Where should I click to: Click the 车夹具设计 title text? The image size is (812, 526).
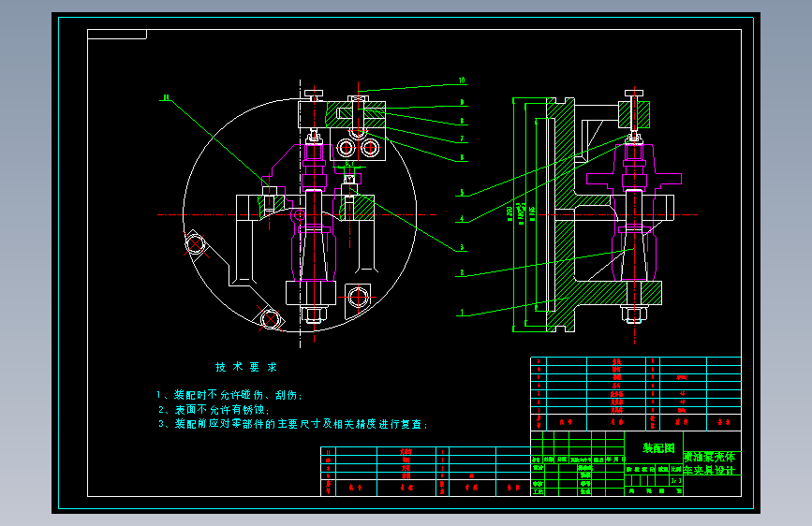pos(710,470)
